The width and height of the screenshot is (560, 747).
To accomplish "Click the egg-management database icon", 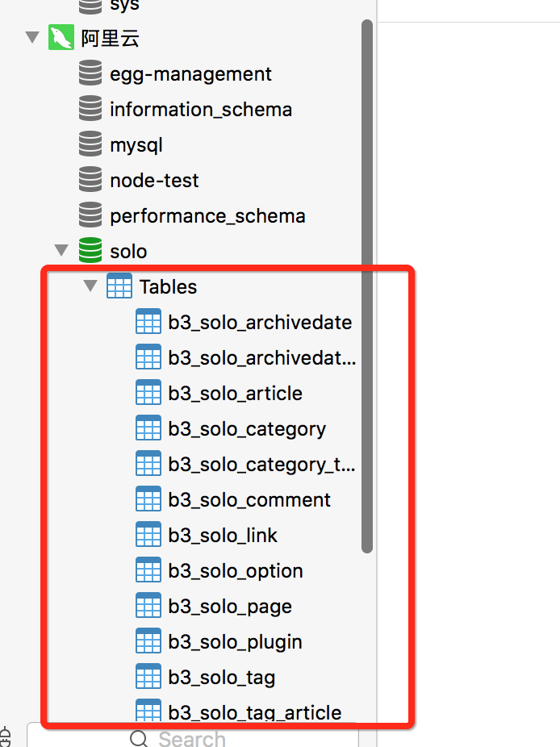I will coord(90,73).
